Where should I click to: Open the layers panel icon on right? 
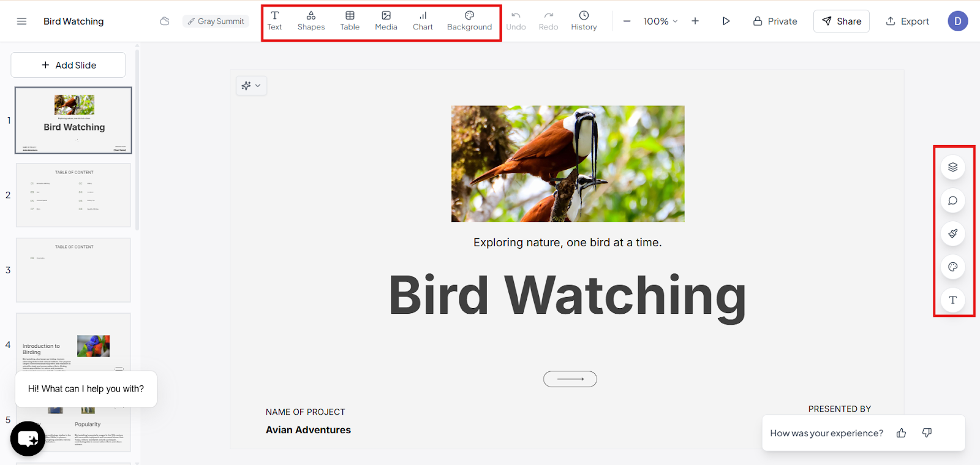click(953, 167)
